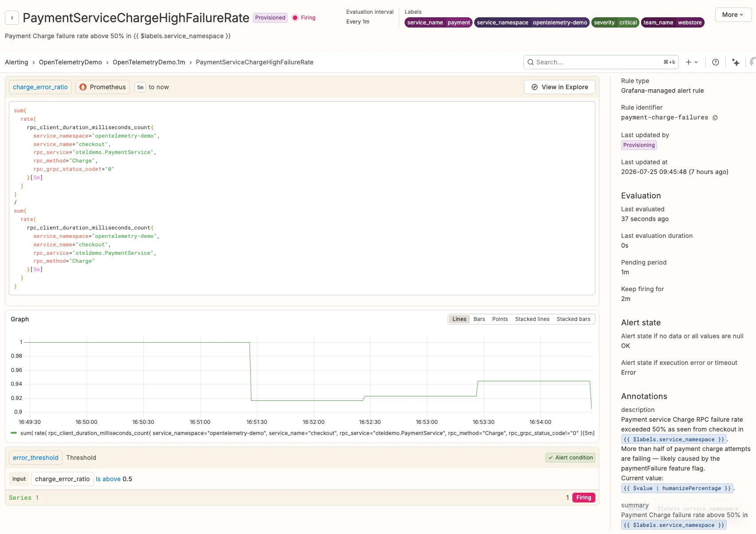Open the plus add-new dropdown
Image resolution: width=756 pixels, height=534 pixels.
[x=692, y=62]
